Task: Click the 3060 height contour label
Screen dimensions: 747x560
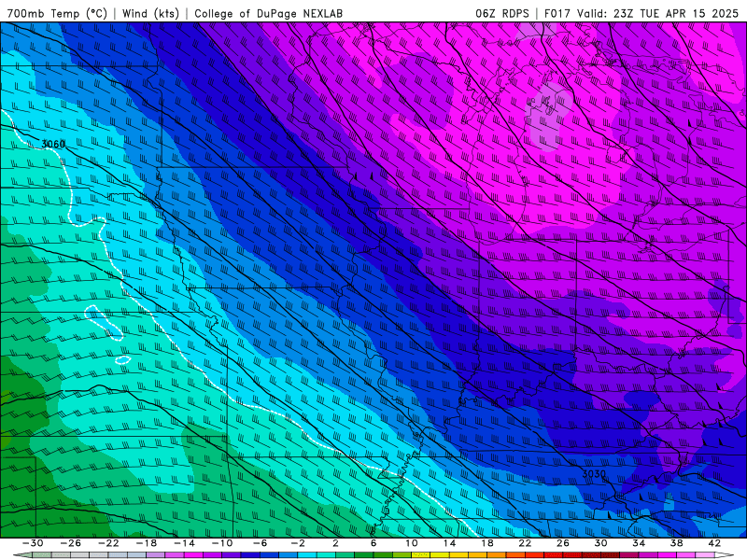Action: point(53,144)
